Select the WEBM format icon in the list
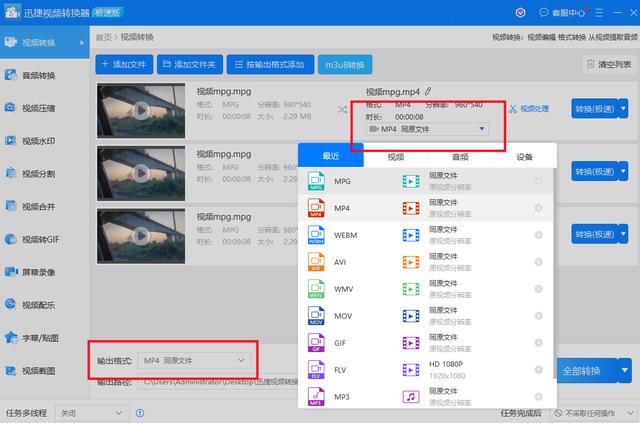 coord(316,235)
